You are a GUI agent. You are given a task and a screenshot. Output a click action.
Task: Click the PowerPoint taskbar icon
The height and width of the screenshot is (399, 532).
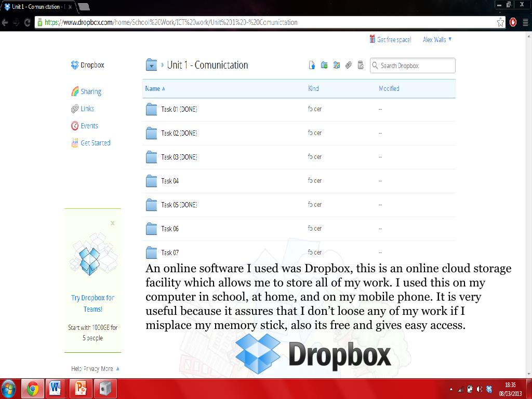tap(81, 389)
